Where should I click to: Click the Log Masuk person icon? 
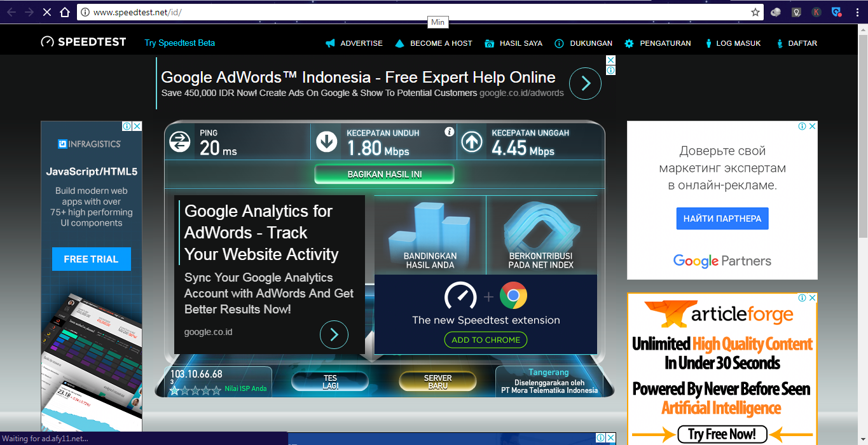[708, 43]
